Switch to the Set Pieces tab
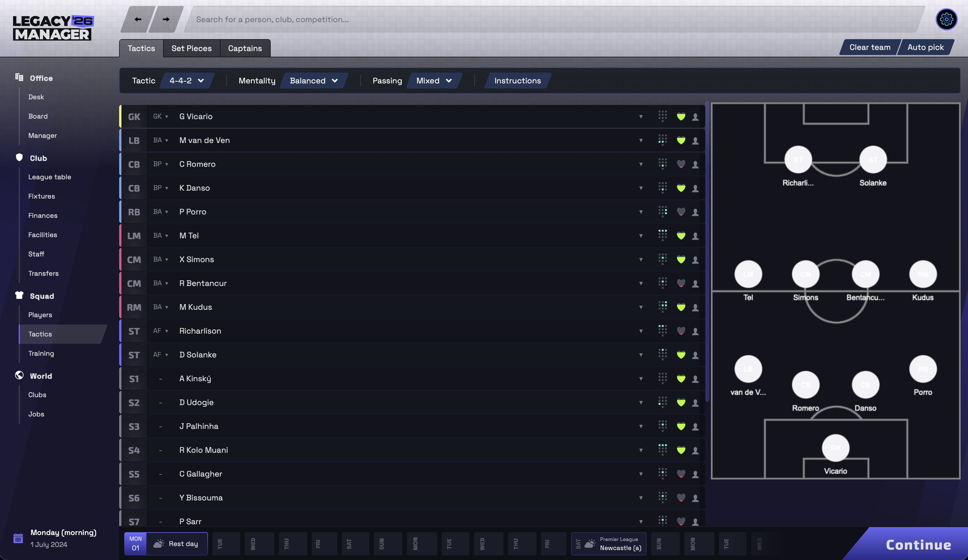The image size is (968, 560). click(191, 48)
